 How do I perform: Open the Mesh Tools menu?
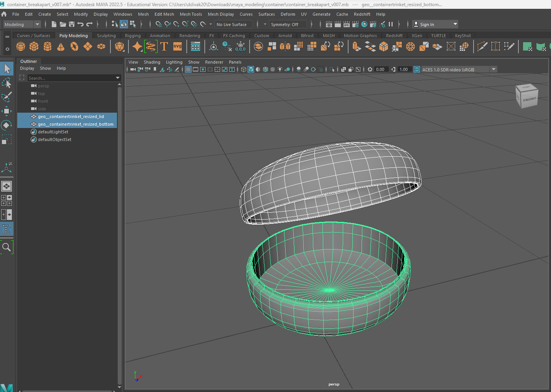[x=191, y=14]
